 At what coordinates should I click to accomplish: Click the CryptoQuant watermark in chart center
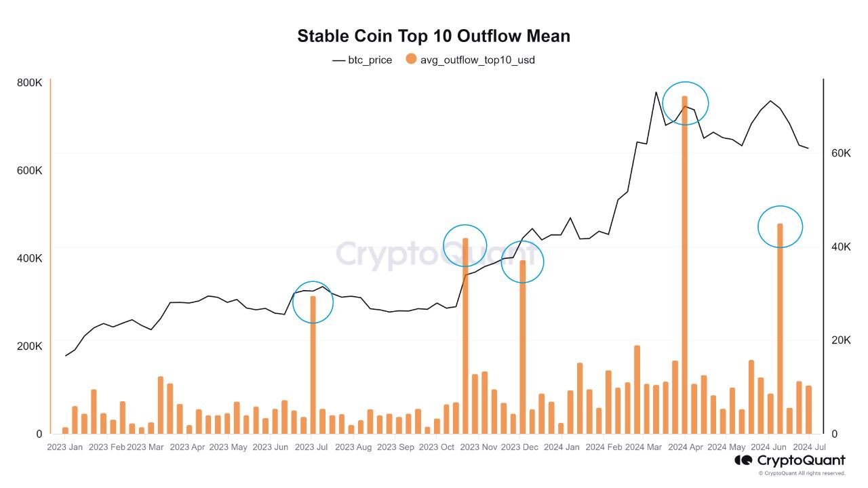click(x=434, y=254)
